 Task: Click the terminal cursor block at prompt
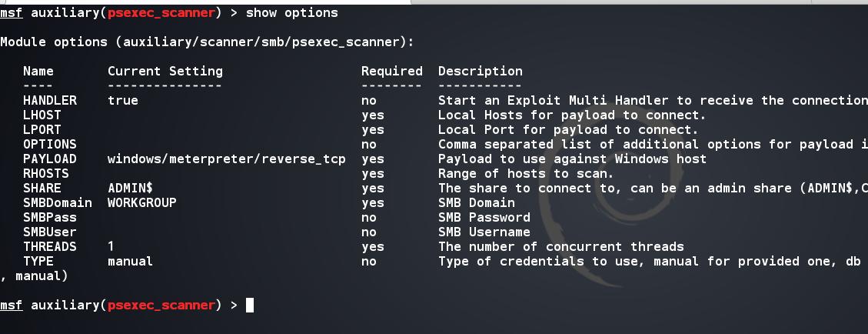point(249,306)
